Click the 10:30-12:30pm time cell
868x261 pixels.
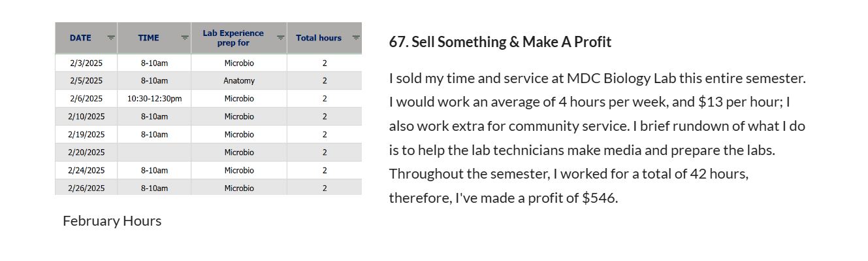pos(154,99)
